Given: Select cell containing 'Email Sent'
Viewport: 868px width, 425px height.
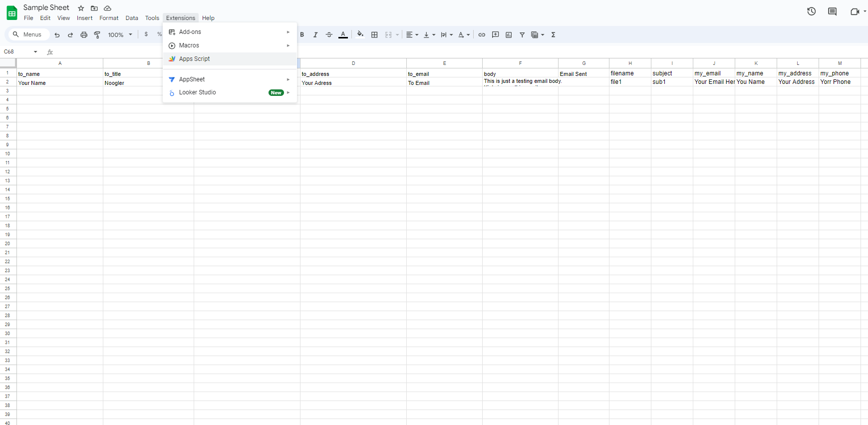Looking at the screenshot, I should [583, 73].
